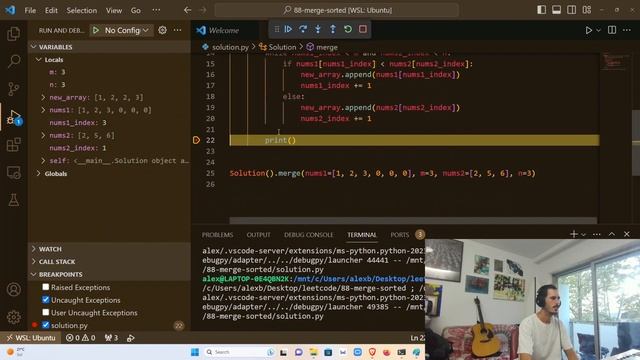Open launch.json via gear icon
Screen dimensions: 640x360
(162, 30)
